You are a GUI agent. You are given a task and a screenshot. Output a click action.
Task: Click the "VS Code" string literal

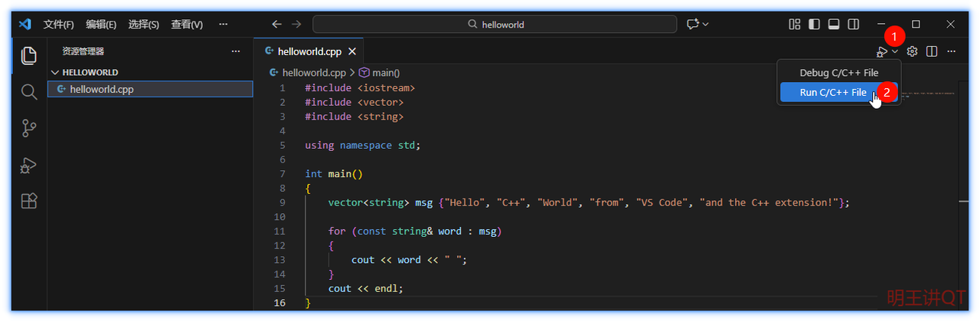coord(667,202)
